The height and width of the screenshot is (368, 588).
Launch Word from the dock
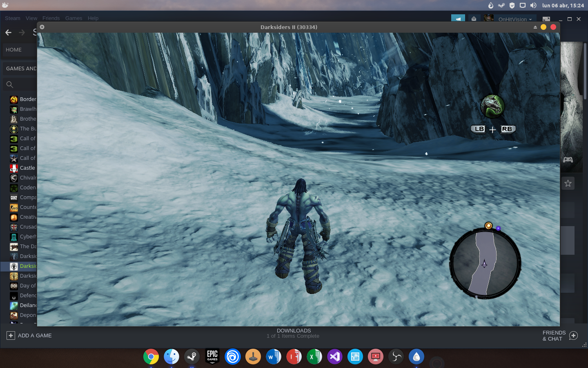click(274, 357)
